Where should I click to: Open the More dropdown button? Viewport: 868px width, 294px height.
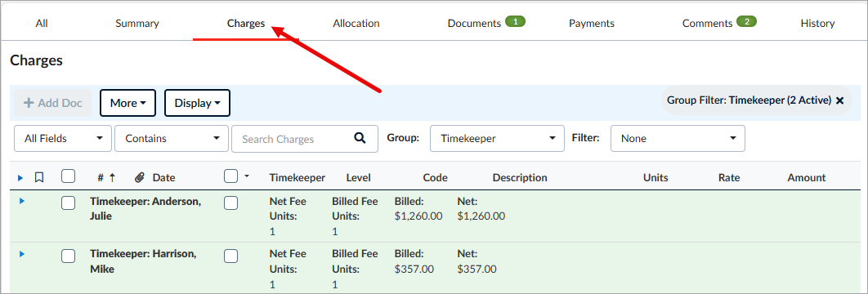(128, 103)
